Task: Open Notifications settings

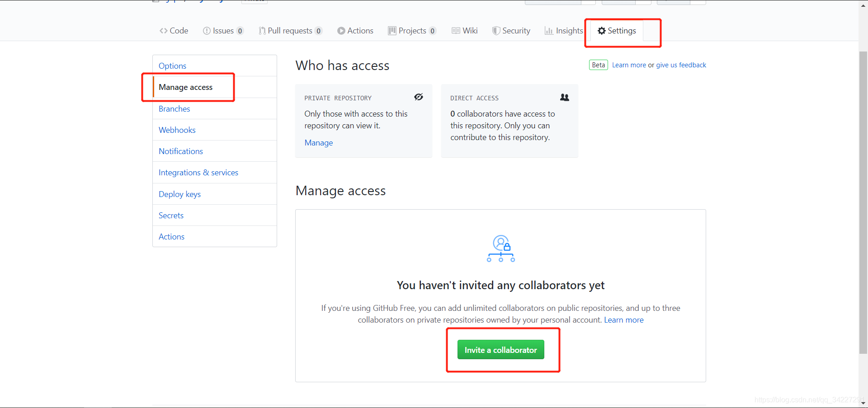Action: pos(215,151)
